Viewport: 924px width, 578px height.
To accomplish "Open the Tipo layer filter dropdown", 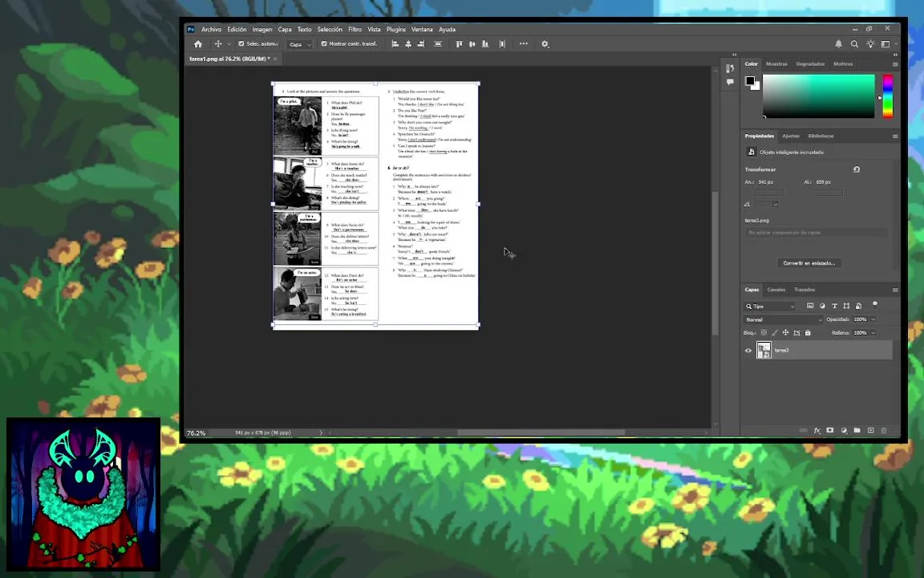I will pos(770,306).
